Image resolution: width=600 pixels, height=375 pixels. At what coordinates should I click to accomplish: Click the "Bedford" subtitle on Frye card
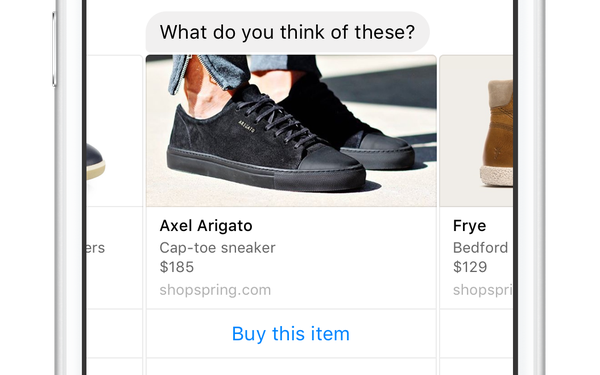pyautogui.click(x=480, y=248)
